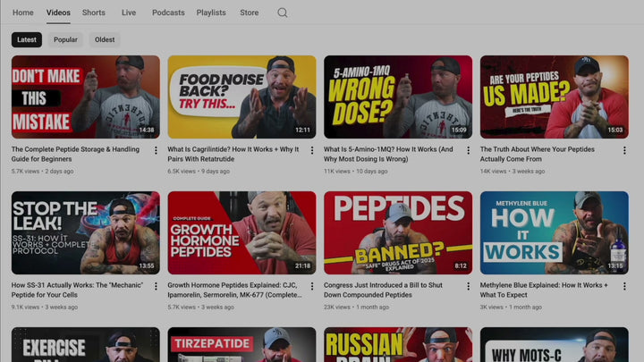The height and width of the screenshot is (362, 644).
Task: Open options menu for Growth Hormone Peptides video
Action: pyautogui.click(x=312, y=287)
